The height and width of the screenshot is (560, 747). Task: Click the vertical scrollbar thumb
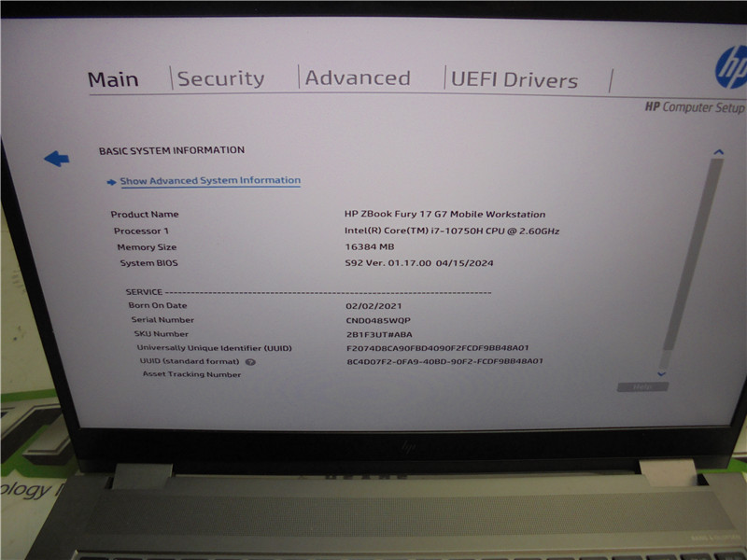point(693,255)
